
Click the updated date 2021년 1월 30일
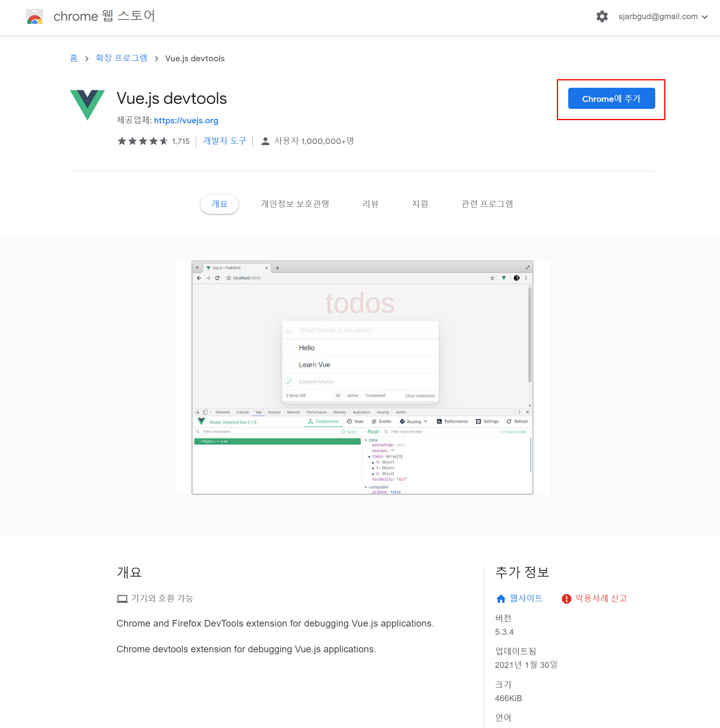[526, 665]
